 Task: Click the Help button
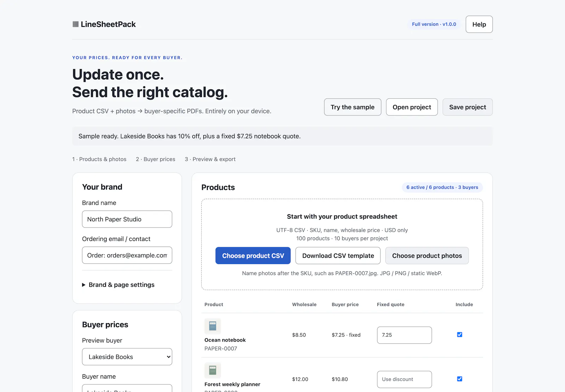(479, 24)
